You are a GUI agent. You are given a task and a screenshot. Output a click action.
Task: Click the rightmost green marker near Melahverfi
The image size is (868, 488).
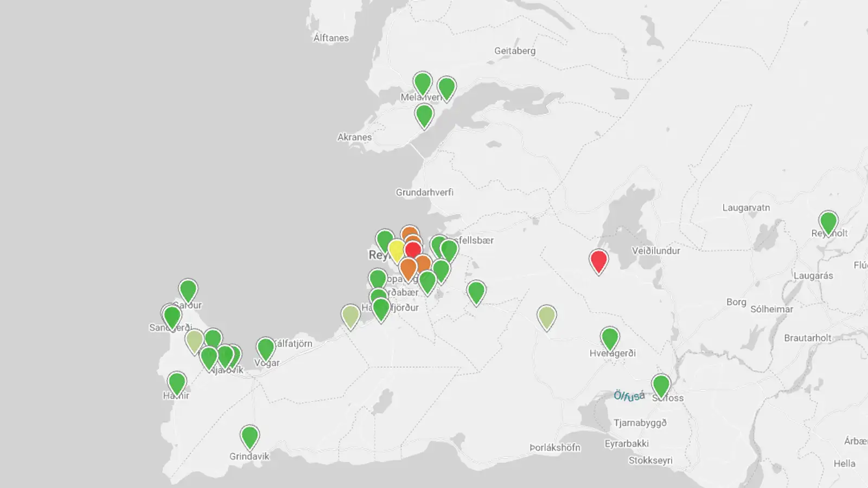point(446,88)
